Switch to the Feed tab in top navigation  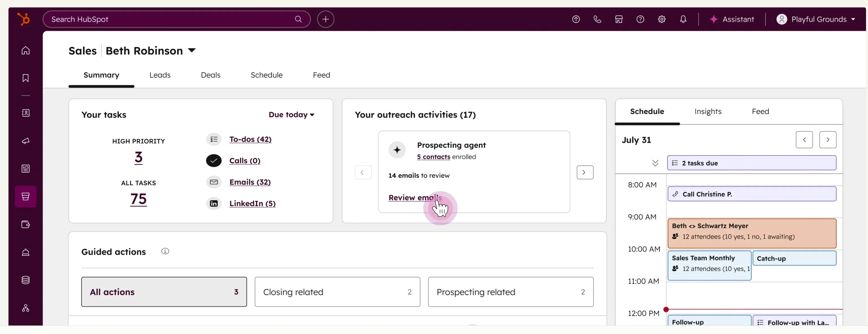click(x=322, y=75)
